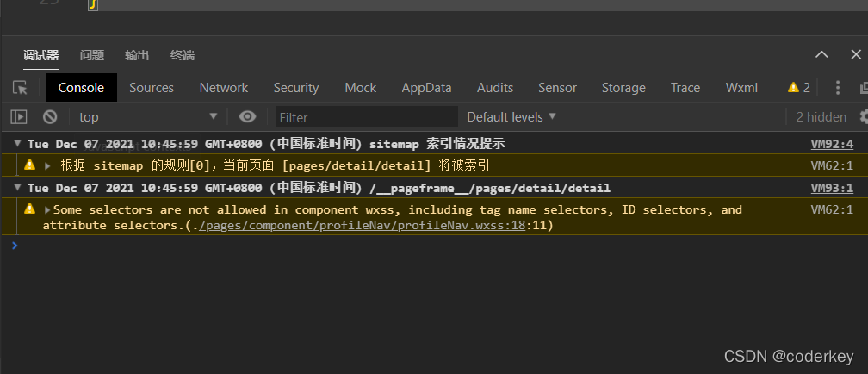Click the console prompt input line

tap(434, 245)
